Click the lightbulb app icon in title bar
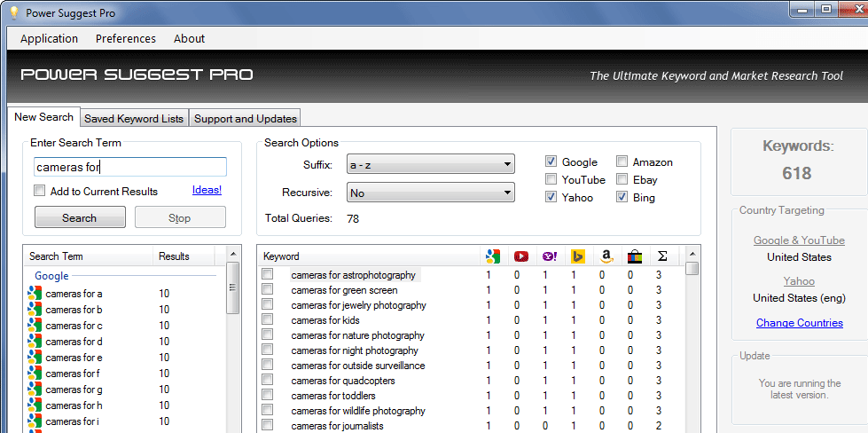The image size is (868, 433). [x=14, y=12]
